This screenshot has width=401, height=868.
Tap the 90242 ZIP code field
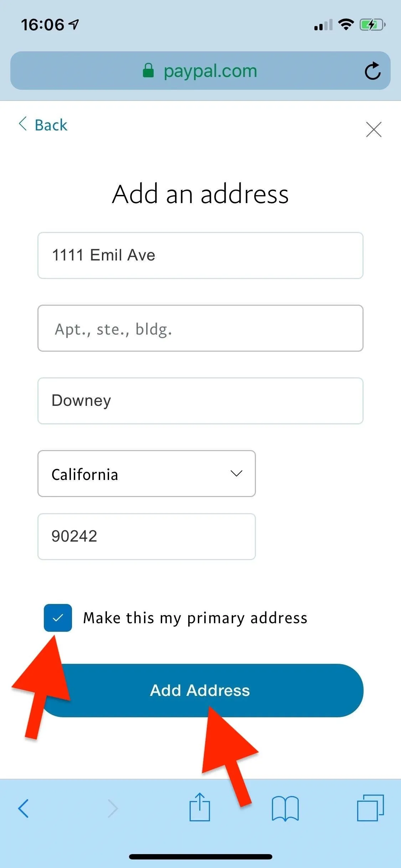(x=146, y=537)
